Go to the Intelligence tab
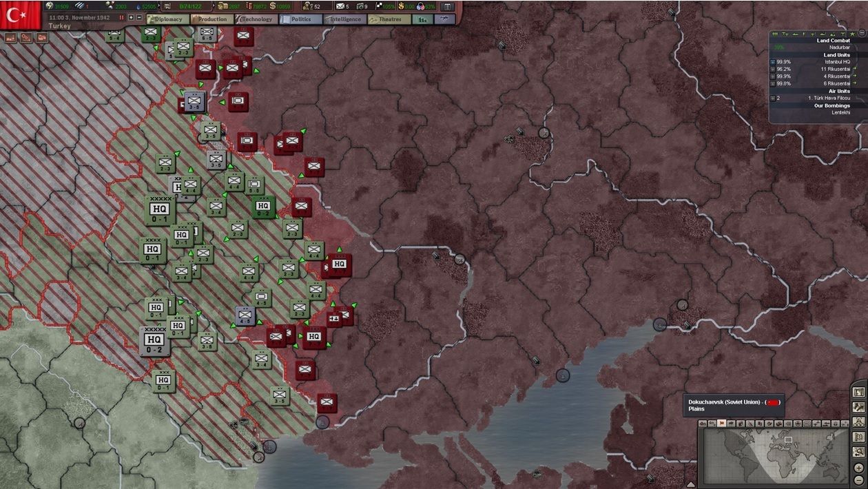Viewport: 868px width, 489px height. pos(344,19)
